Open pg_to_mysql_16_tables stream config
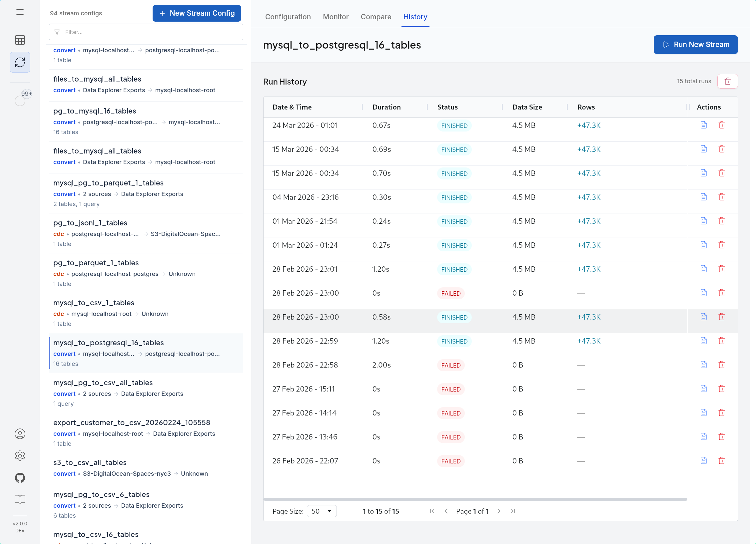The image size is (756, 544). [x=146, y=121]
